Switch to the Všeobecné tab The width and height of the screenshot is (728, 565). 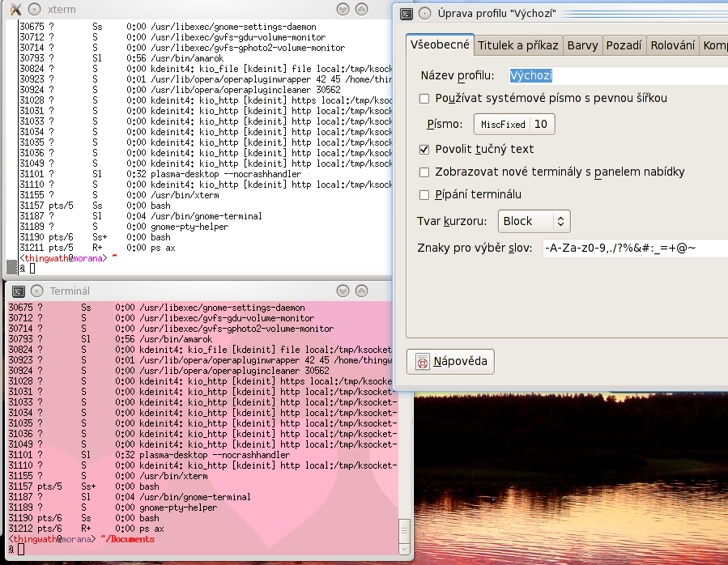pos(440,45)
